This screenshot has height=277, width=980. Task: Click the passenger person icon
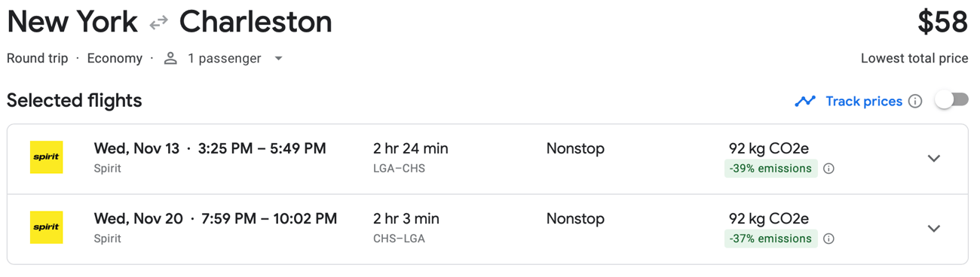(170, 59)
